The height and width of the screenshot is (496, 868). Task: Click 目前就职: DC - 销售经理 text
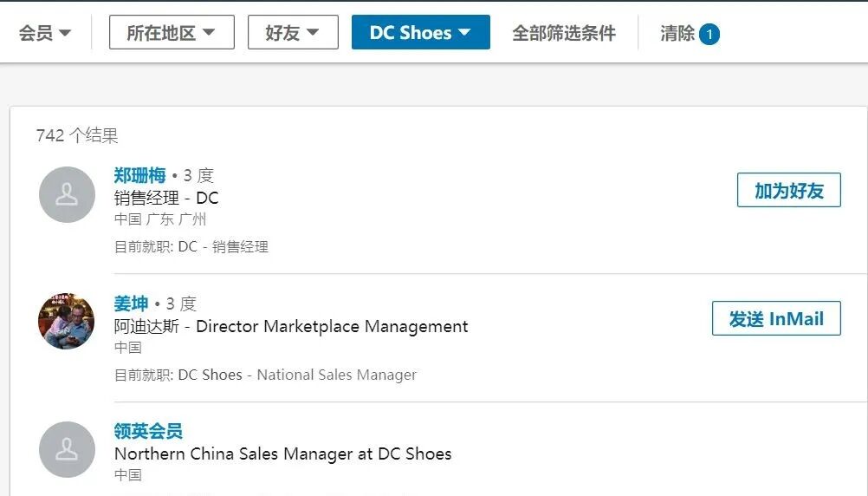coord(191,246)
